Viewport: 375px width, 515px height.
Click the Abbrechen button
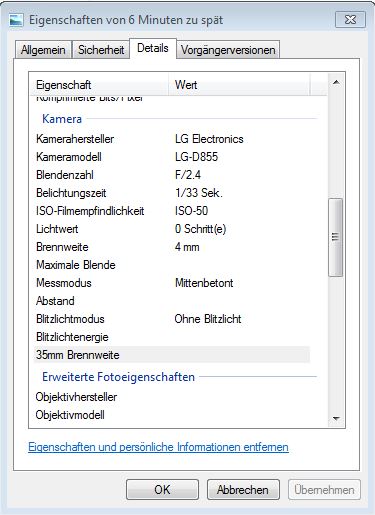point(243,490)
